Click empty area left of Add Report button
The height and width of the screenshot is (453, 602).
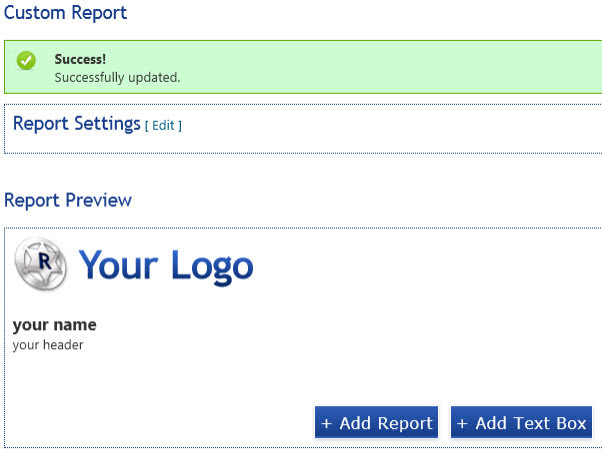click(160, 422)
